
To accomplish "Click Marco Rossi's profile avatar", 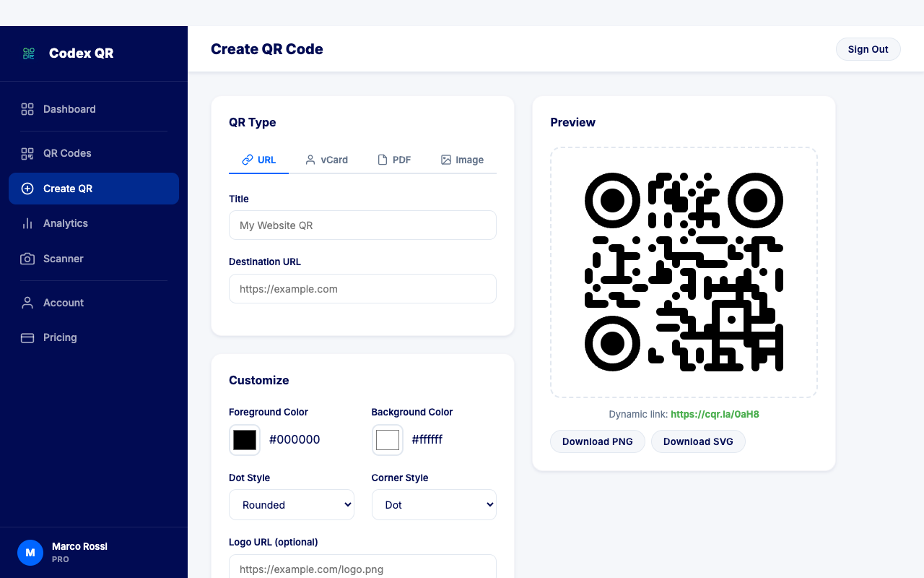I will [x=30, y=553].
